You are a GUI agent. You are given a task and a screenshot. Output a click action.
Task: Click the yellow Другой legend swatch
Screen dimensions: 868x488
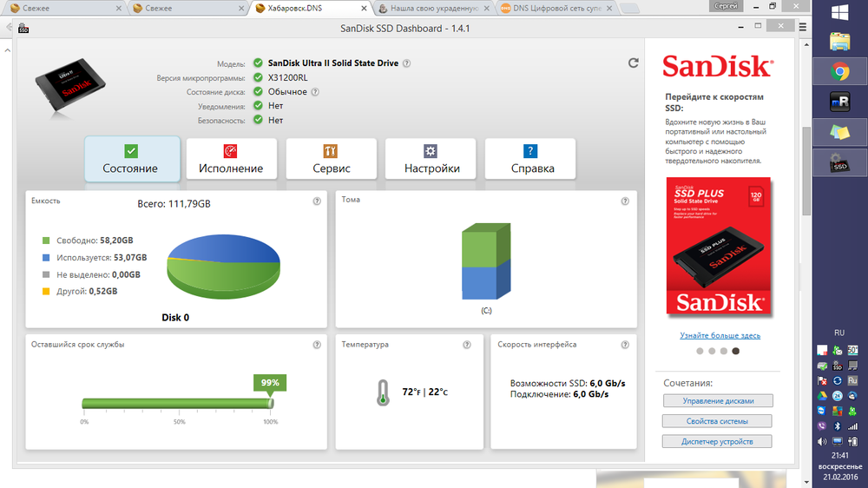[x=46, y=292]
